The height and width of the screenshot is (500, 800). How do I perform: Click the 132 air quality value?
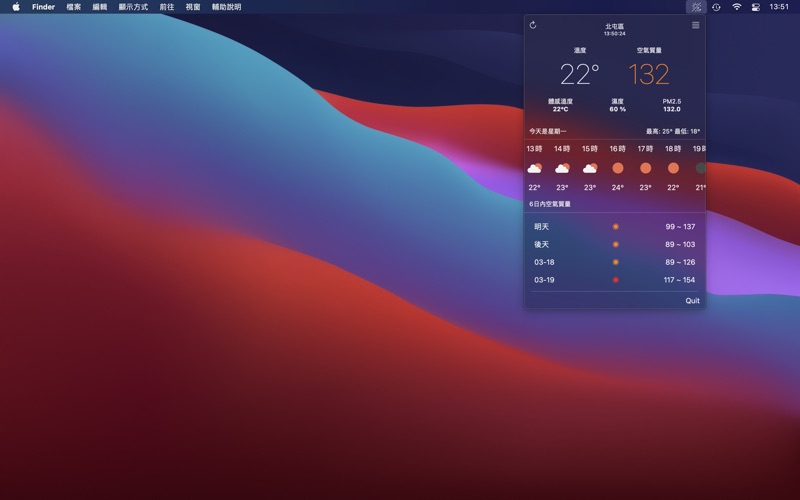649,74
